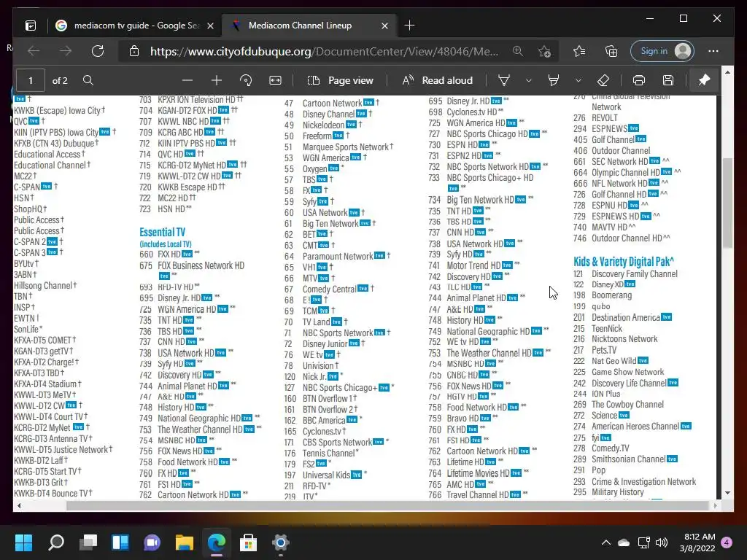Image resolution: width=747 pixels, height=560 pixels.
Task: Click the Sign in button
Action: click(x=662, y=51)
